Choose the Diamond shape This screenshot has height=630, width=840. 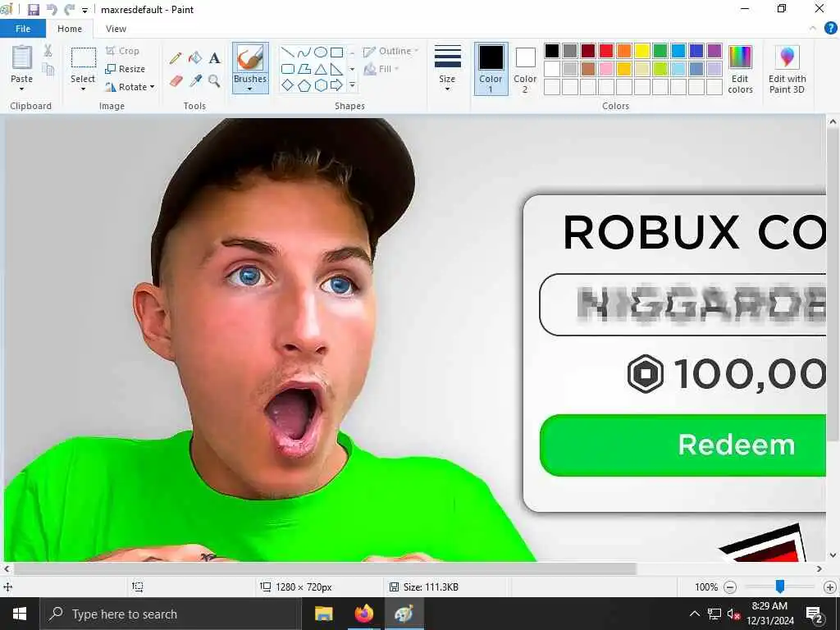pyautogui.click(x=288, y=85)
